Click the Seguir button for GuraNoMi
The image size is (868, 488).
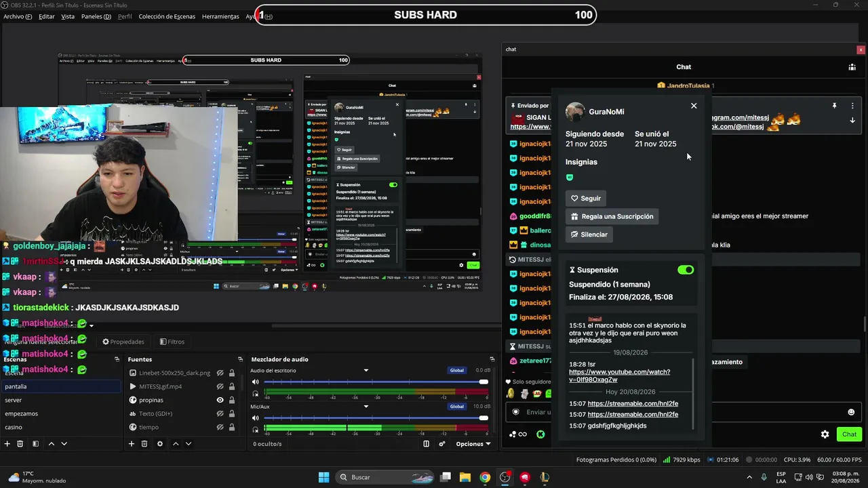(587, 198)
